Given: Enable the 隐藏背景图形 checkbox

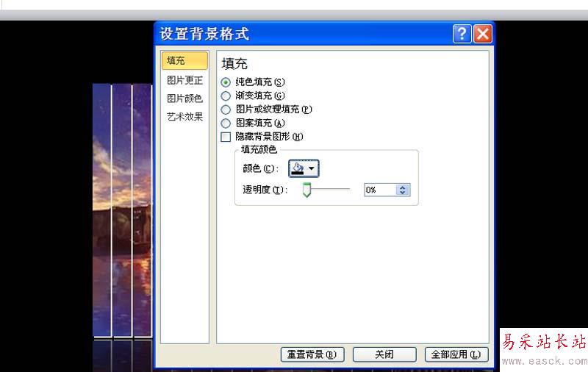Looking at the screenshot, I should pos(226,137).
